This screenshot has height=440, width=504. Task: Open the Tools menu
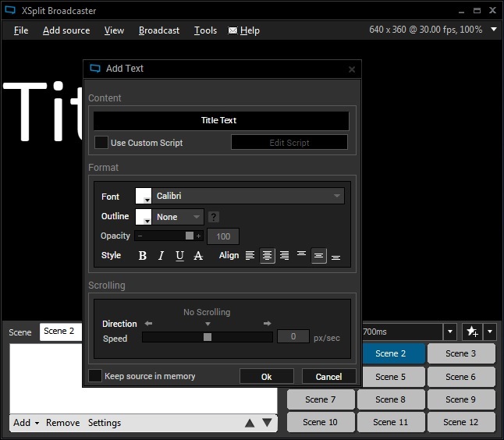point(205,30)
